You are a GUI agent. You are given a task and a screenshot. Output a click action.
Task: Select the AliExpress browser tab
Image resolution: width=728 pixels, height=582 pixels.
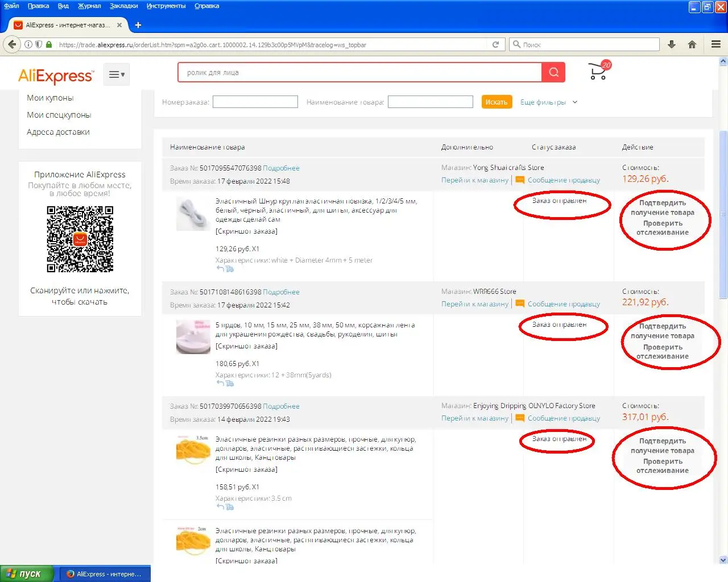(68, 25)
